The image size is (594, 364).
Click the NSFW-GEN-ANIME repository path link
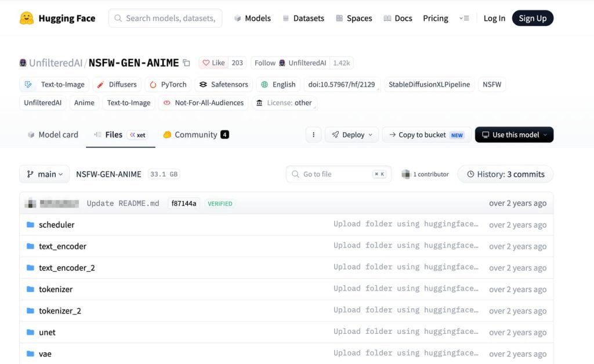108,174
